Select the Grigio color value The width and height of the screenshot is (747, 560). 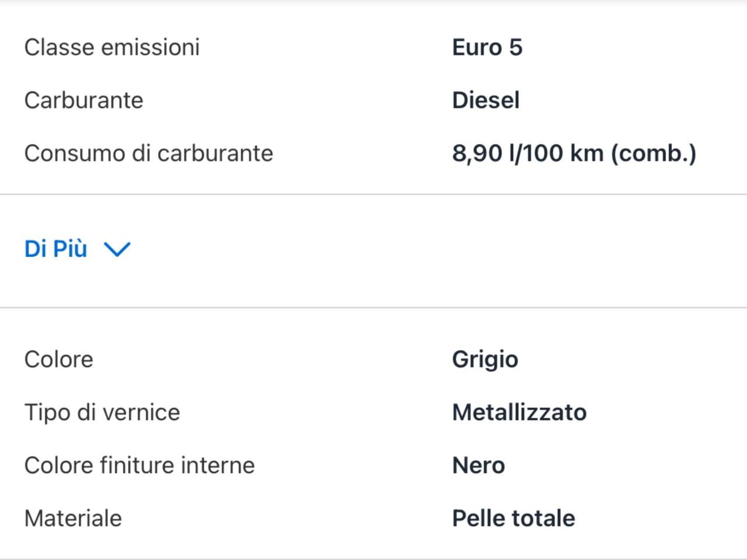pos(485,360)
